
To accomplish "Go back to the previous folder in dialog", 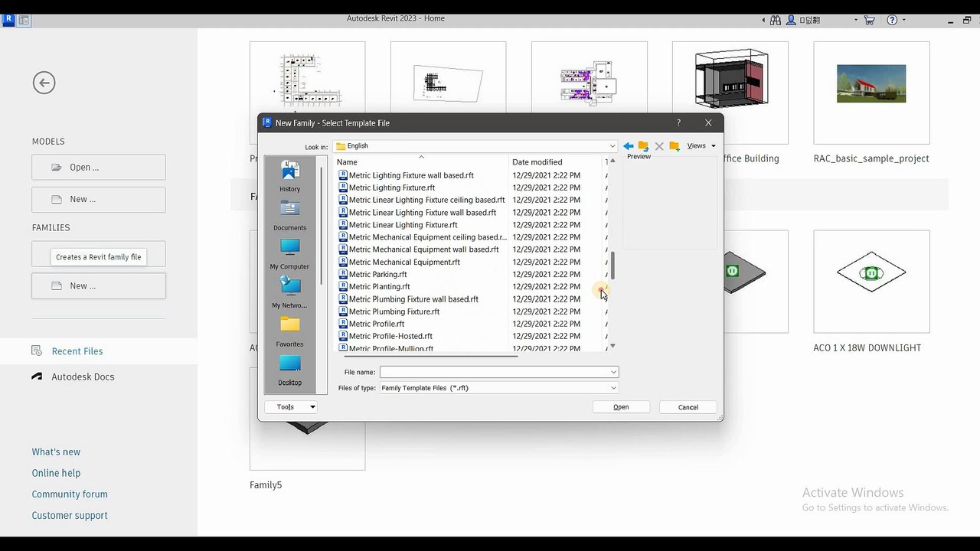I will click(628, 146).
